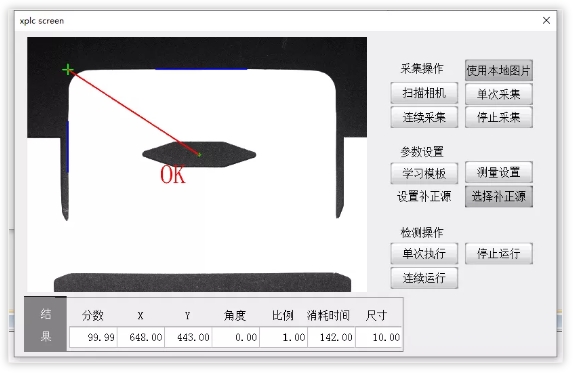Click the 扫描相机 (scan camera) button
The image size is (573, 374).
click(x=424, y=93)
